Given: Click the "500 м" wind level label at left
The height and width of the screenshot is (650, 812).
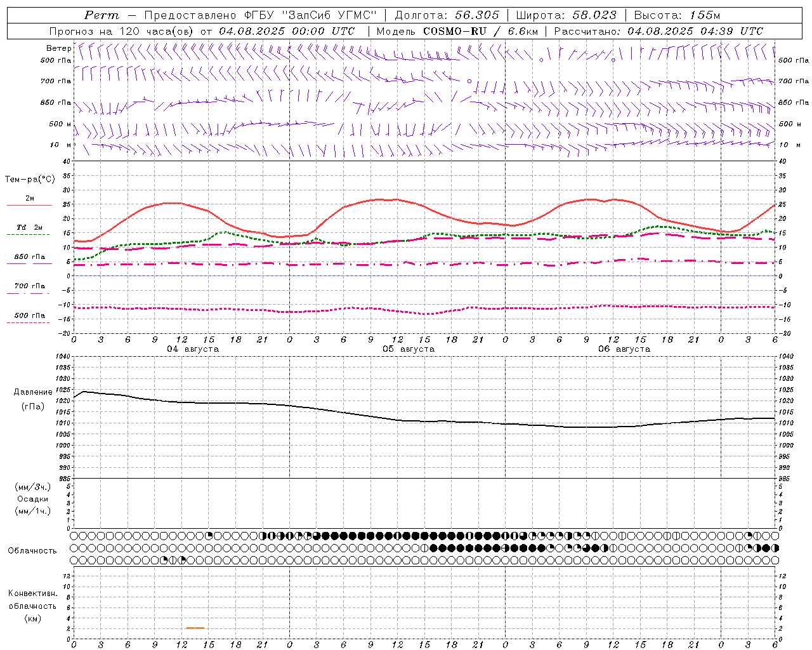Looking at the screenshot, I should point(60,124).
